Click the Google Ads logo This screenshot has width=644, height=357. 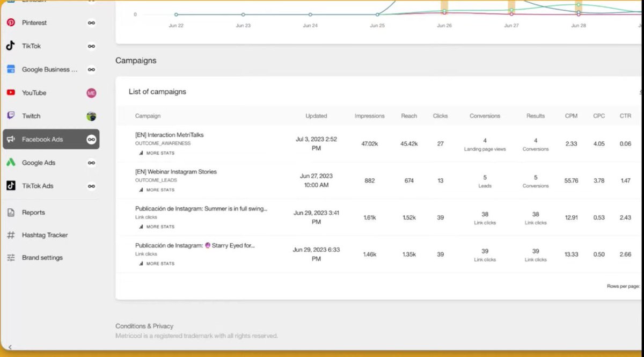point(11,163)
